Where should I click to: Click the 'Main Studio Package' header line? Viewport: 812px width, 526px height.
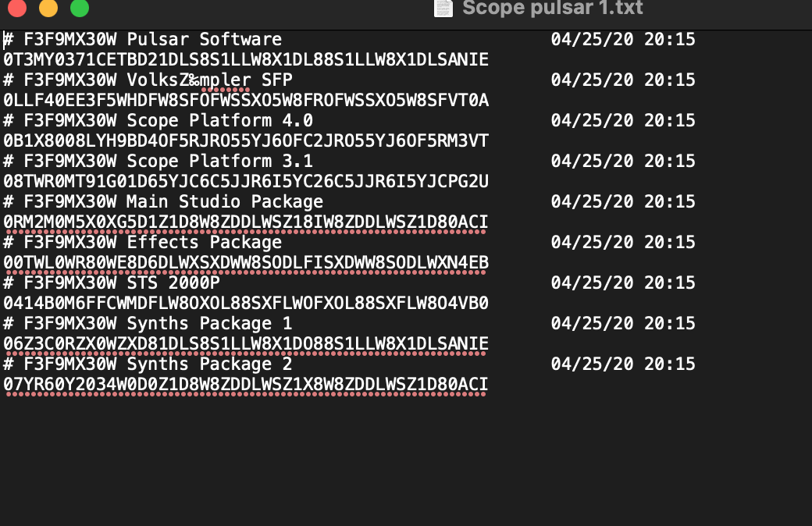tap(349, 201)
